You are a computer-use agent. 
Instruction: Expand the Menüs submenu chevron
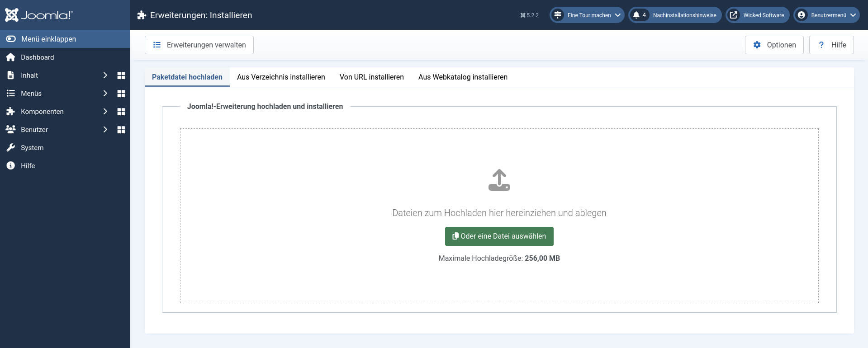(105, 94)
